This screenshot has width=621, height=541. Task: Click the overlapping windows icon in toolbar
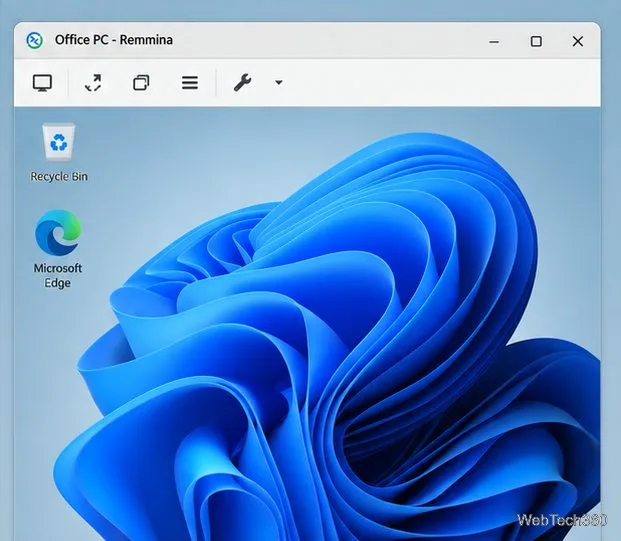[x=141, y=83]
